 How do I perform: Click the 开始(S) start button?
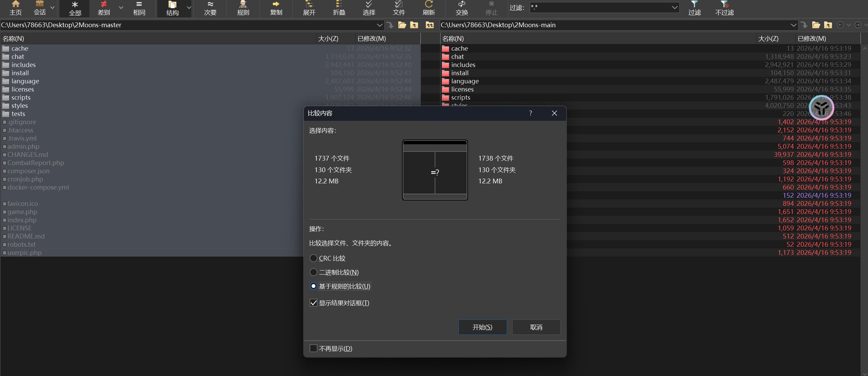click(482, 327)
